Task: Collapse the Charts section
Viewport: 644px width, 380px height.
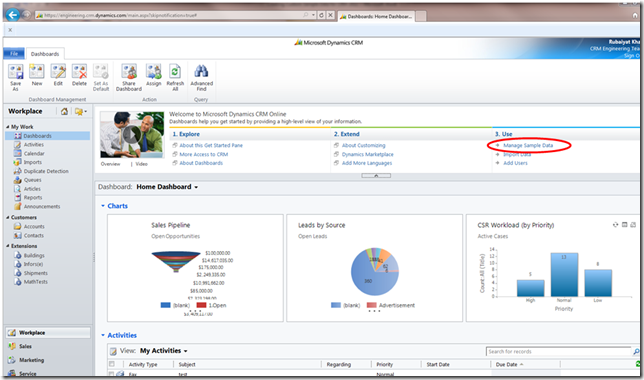Action: [103, 206]
